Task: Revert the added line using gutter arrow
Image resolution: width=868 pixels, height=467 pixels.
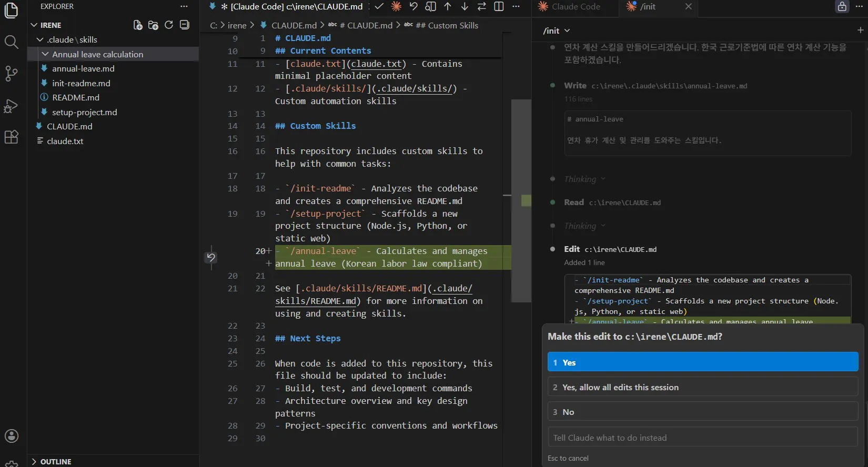Action: [211, 257]
